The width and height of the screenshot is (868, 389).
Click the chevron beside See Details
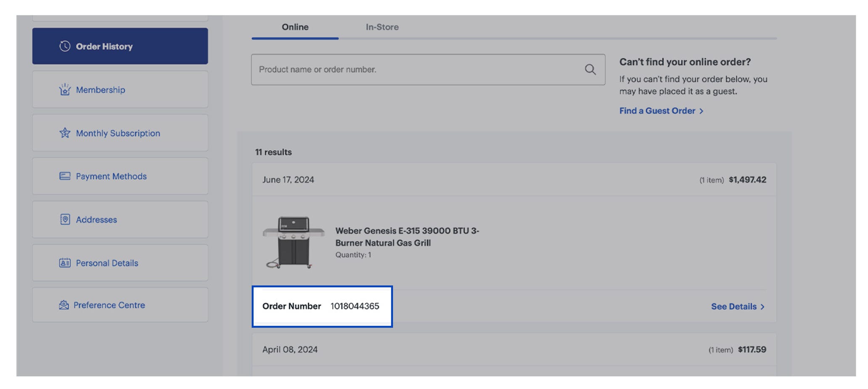coord(763,306)
